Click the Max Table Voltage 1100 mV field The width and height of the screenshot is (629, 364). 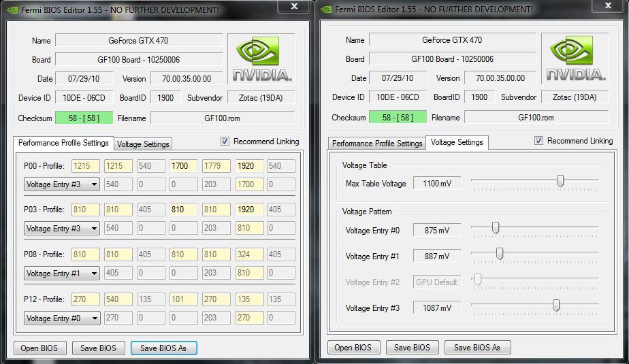437,183
